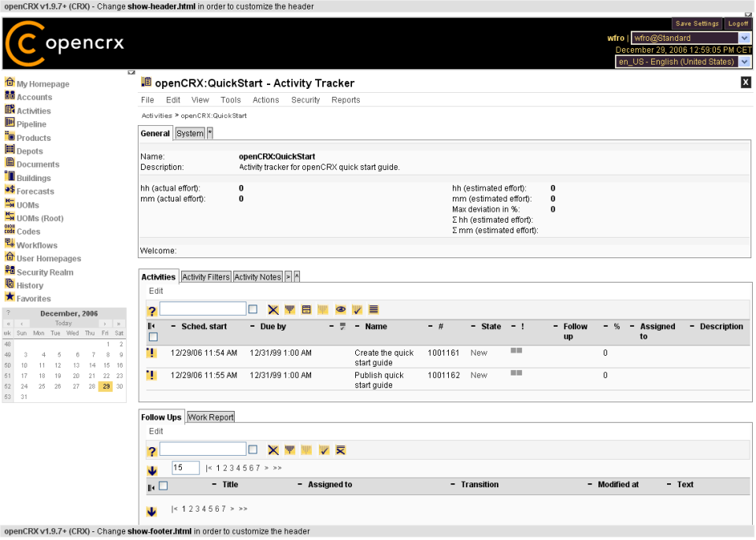756x540 pixels.
Task: Open UOMs (Root) via its arrows icon
Action: [x=9, y=217]
